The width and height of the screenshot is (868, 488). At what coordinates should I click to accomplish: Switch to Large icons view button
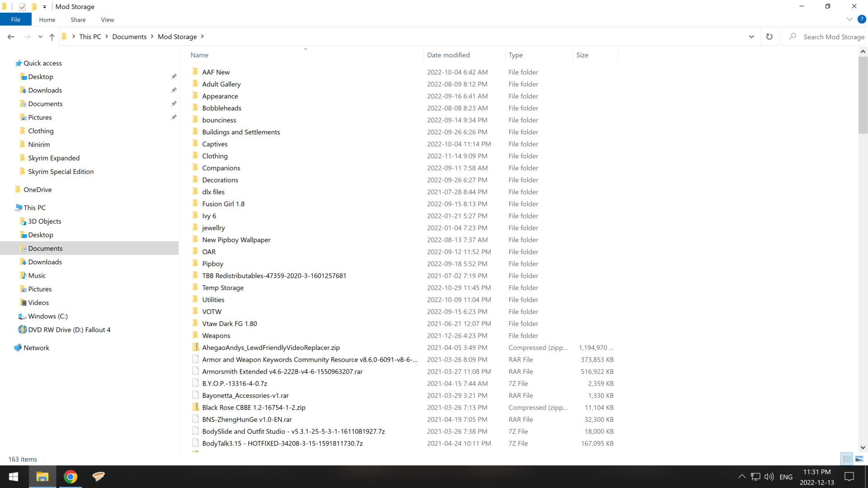859,459
